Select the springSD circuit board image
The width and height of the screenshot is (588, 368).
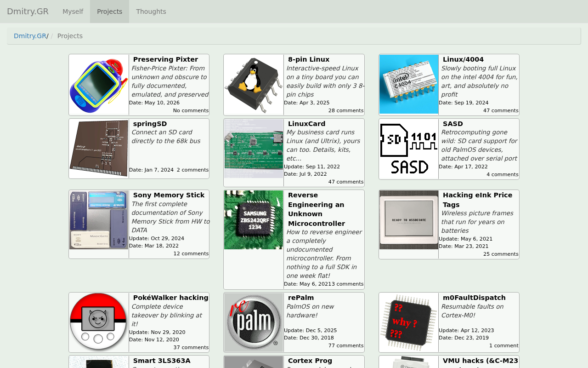[x=99, y=149]
